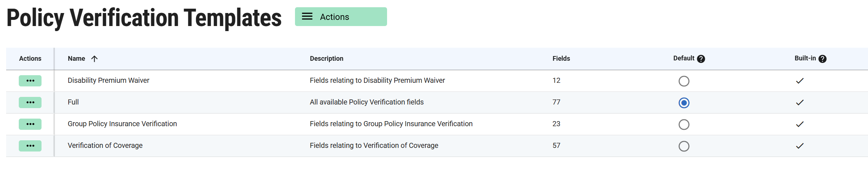Set Group Policy Insurance Verification as default

[x=684, y=124]
